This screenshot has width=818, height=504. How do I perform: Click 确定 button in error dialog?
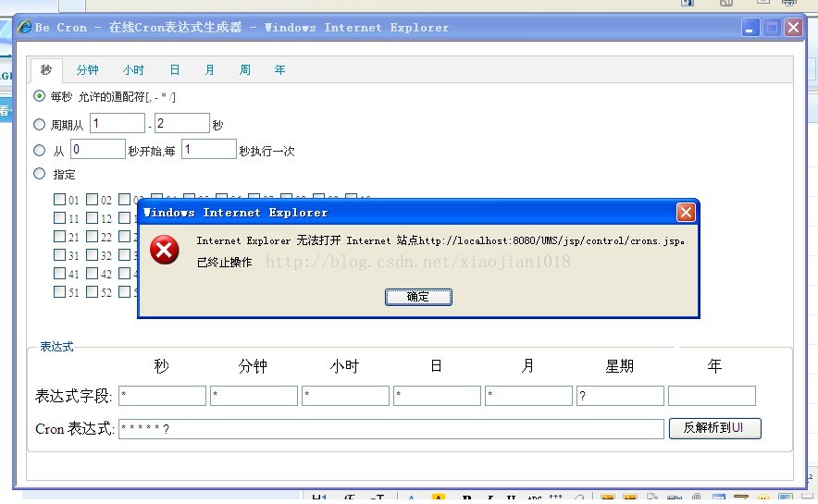pyautogui.click(x=418, y=297)
